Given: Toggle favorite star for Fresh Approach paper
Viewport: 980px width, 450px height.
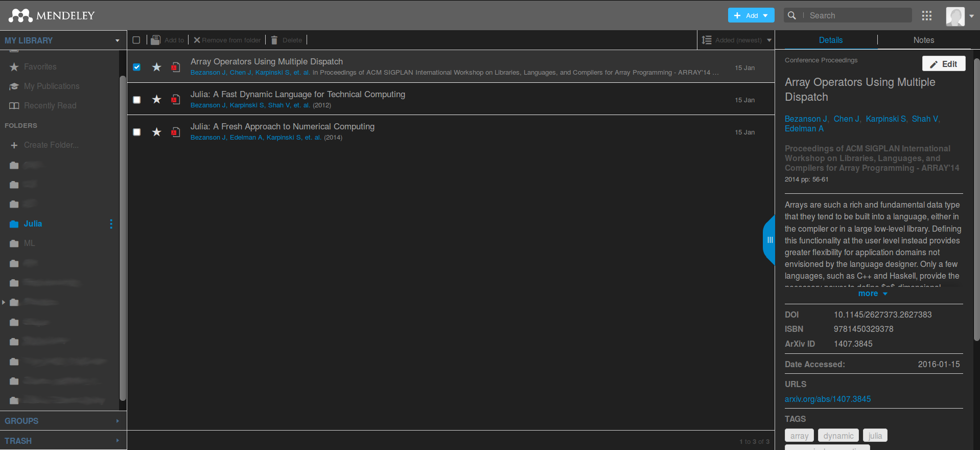Looking at the screenshot, I should [x=156, y=132].
